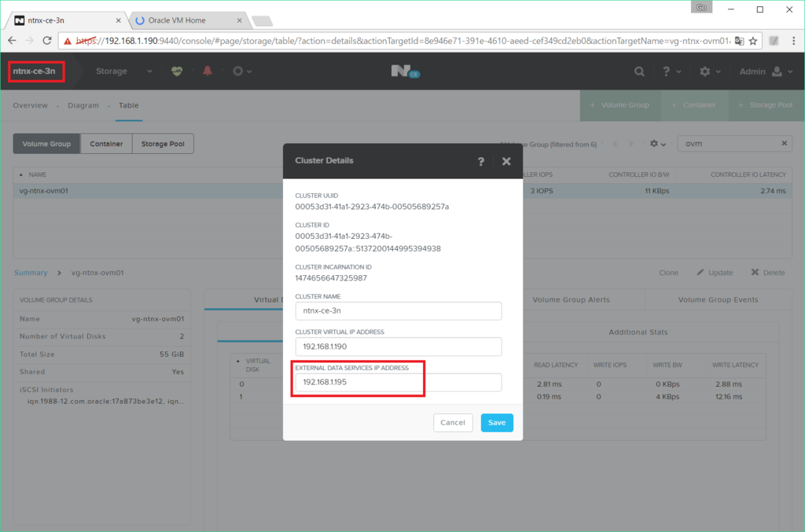805x532 pixels.
Task: Cancel the Cluster Details dialog
Action: (x=453, y=423)
